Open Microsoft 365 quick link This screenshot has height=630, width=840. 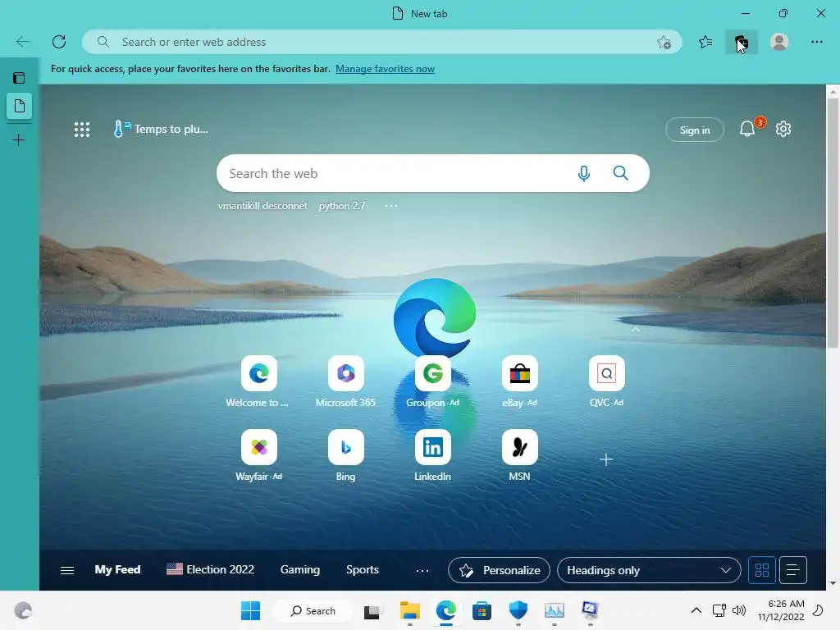pyautogui.click(x=345, y=381)
